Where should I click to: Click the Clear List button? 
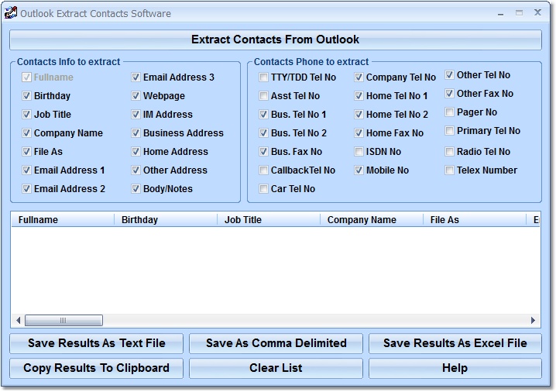(x=276, y=368)
